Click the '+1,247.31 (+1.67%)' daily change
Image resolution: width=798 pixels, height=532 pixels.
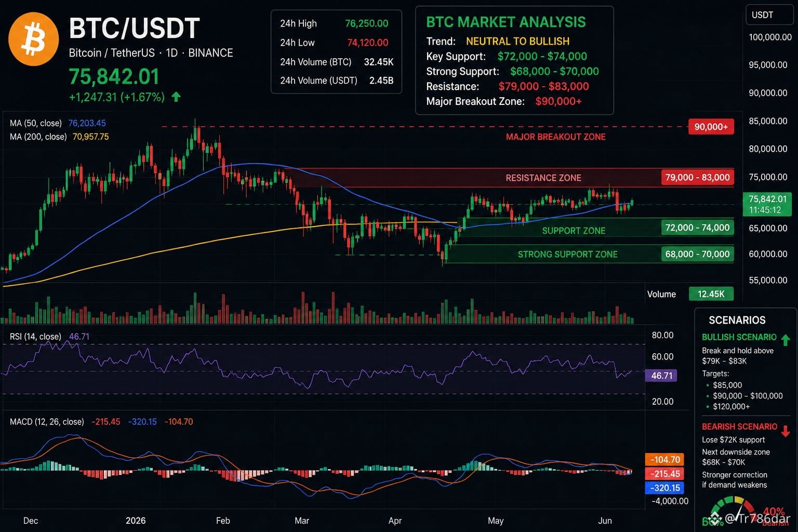(117, 97)
